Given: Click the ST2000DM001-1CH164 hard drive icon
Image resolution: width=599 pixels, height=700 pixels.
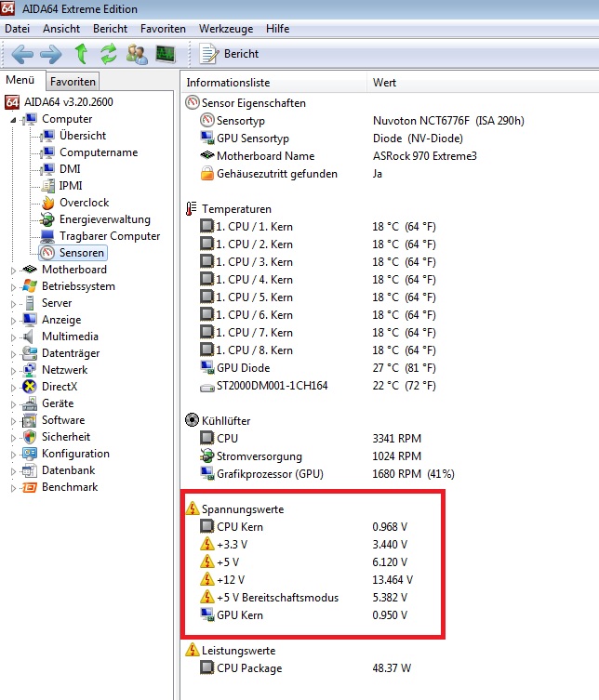Looking at the screenshot, I should [206, 387].
